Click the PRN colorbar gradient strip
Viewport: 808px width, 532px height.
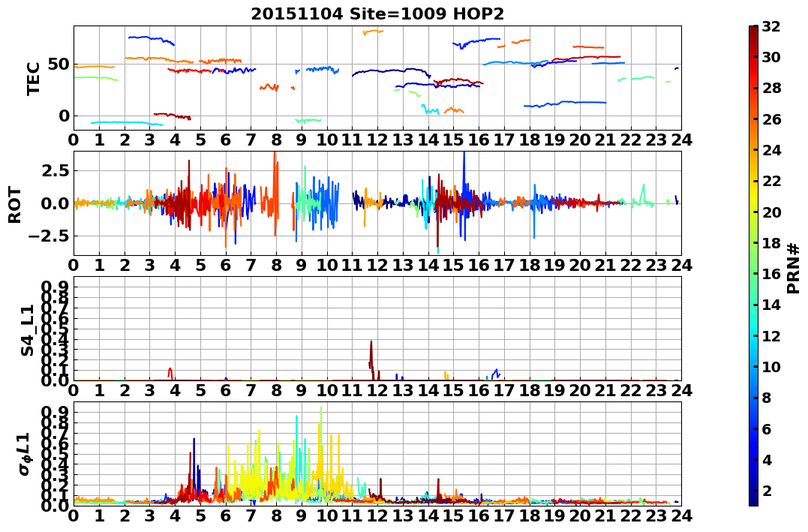[753, 266]
